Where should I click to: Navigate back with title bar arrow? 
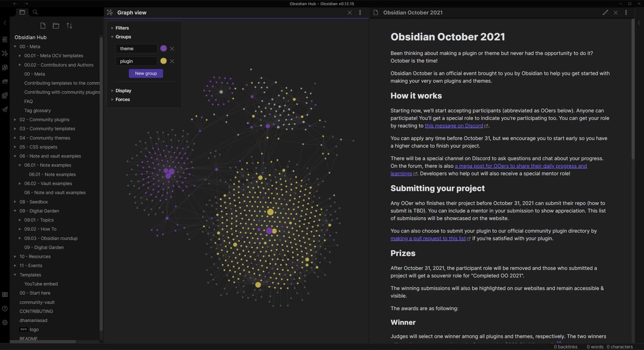(15, 4)
